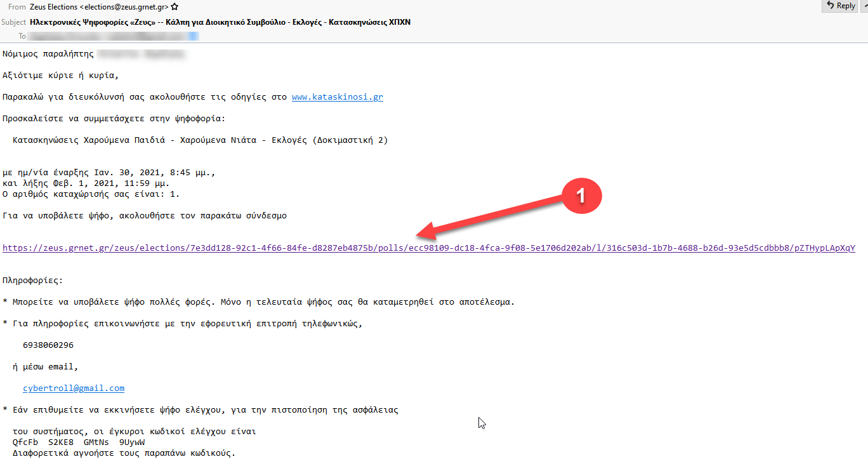Click the red numbered circle annotation 1
868x471 pixels.
pyautogui.click(x=579, y=197)
